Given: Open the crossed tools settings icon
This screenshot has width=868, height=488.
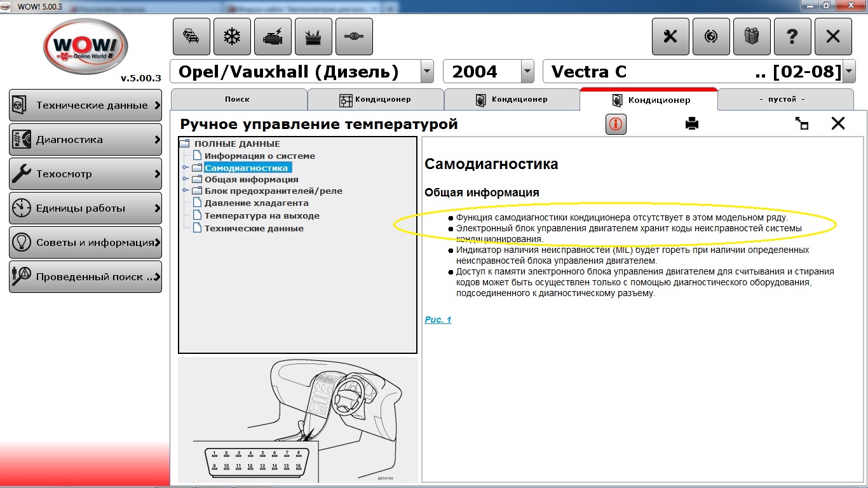Looking at the screenshot, I should (x=670, y=36).
